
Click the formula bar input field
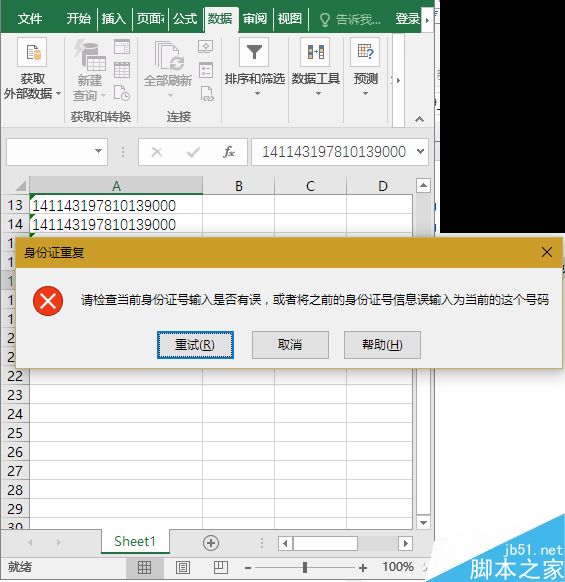coord(333,152)
